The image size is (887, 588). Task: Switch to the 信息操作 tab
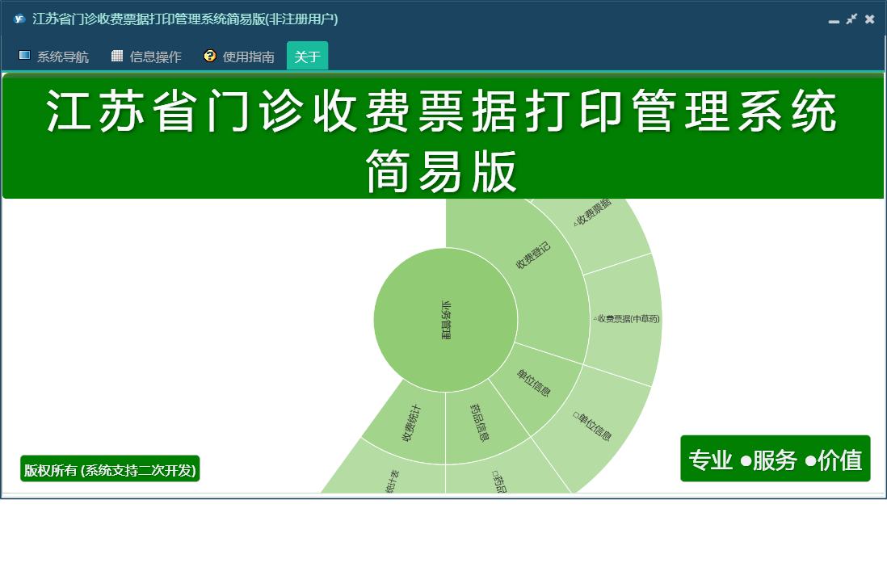[x=146, y=57]
